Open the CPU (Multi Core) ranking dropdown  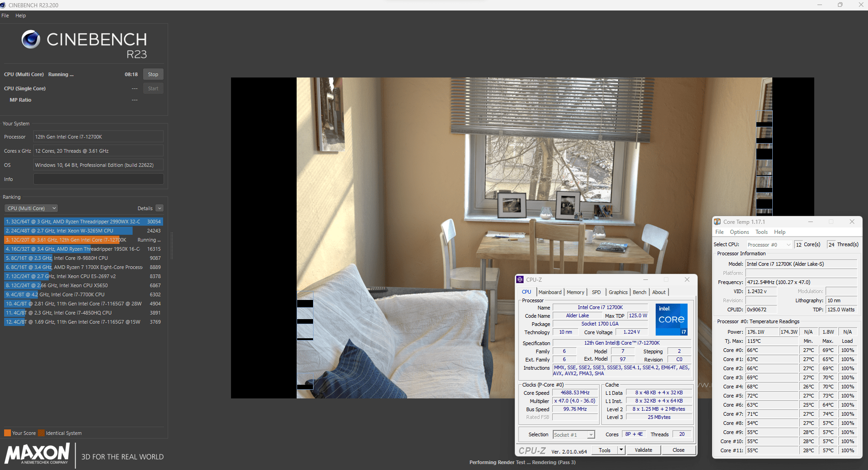click(31, 208)
